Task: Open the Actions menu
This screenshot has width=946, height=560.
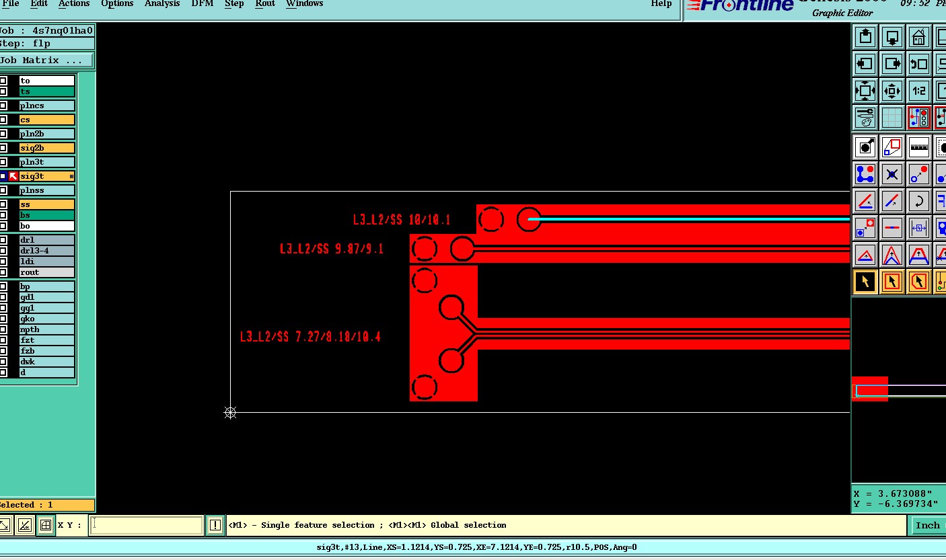Action: click(x=74, y=3)
